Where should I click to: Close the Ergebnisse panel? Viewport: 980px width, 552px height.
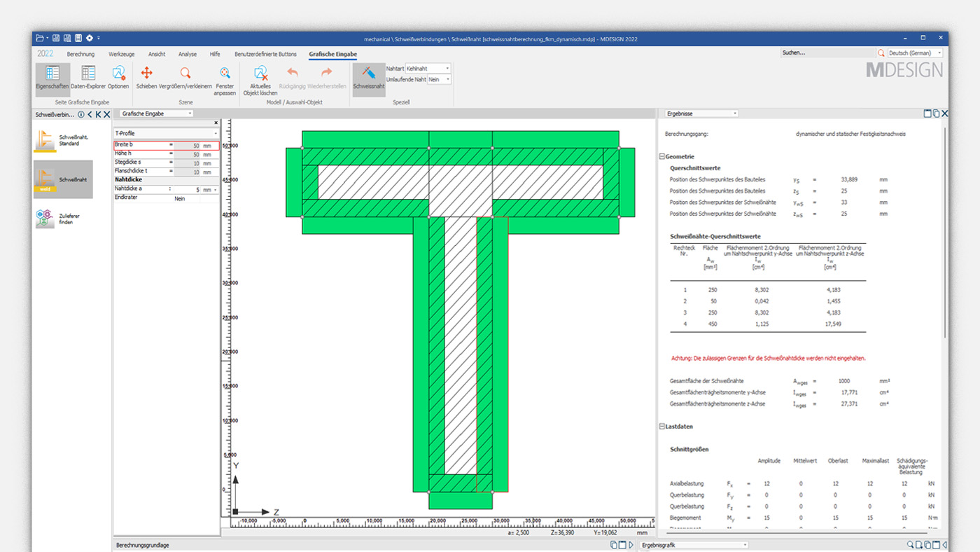[x=944, y=113]
